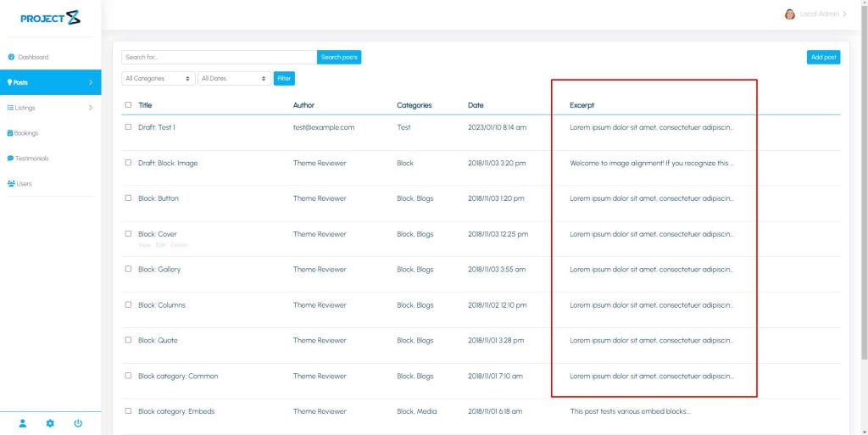Open the All Categories dropdown
The height and width of the screenshot is (435, 868).
click(159, 78)
